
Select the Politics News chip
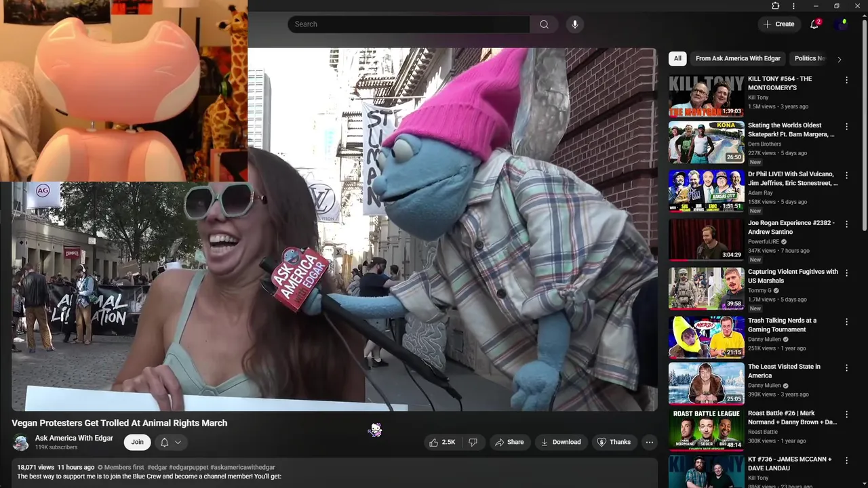810,58
